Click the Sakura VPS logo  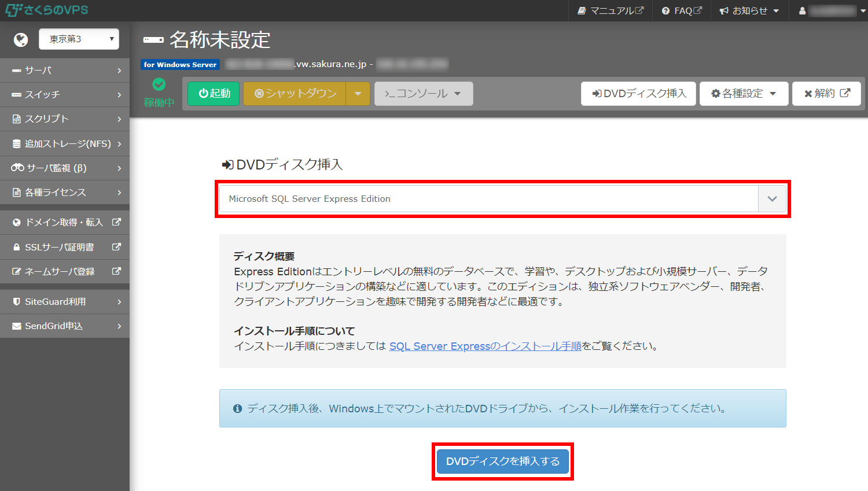[47, 10]
